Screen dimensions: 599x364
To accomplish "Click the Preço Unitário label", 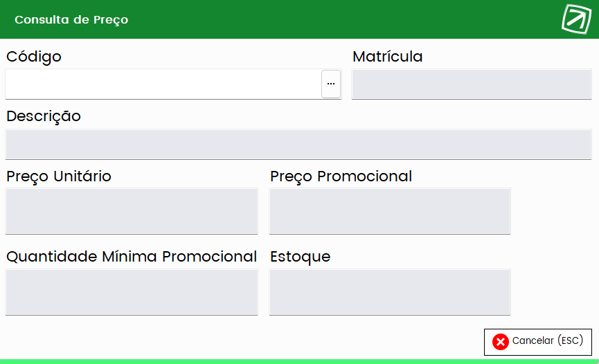I will pyautogui.click(x=59, y=176).
